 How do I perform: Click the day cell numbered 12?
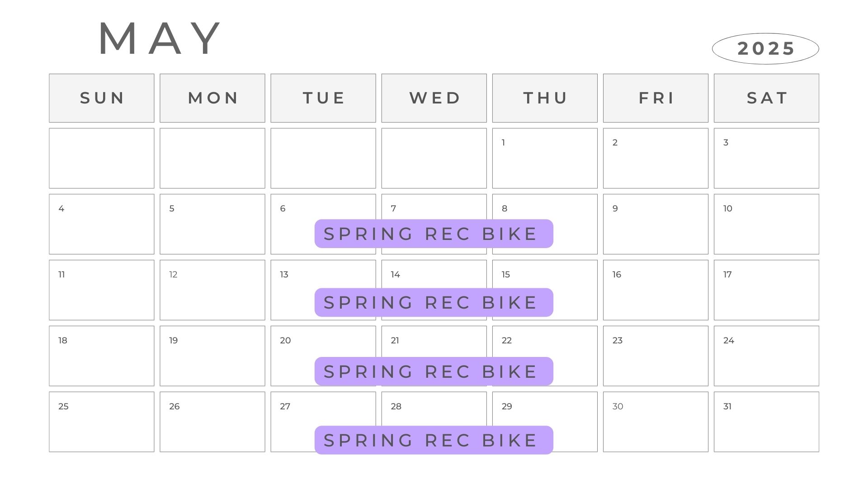212,290
